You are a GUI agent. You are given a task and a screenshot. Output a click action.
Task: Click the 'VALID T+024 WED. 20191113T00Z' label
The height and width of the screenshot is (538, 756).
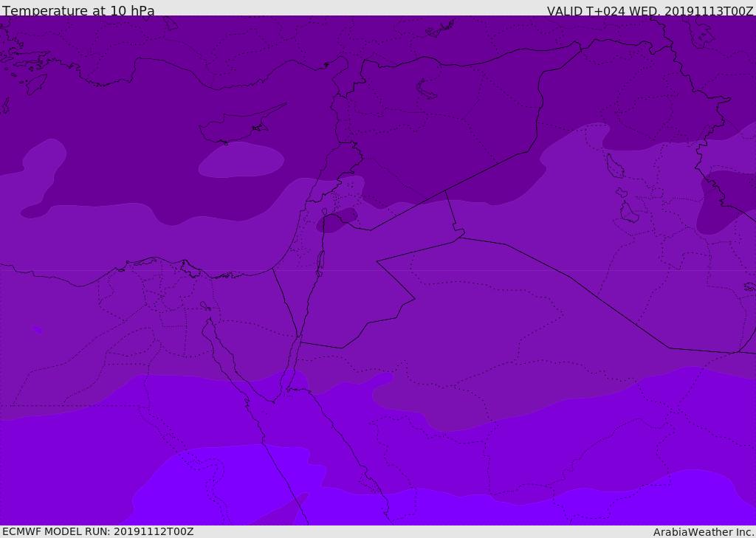[x=650, y=10]
